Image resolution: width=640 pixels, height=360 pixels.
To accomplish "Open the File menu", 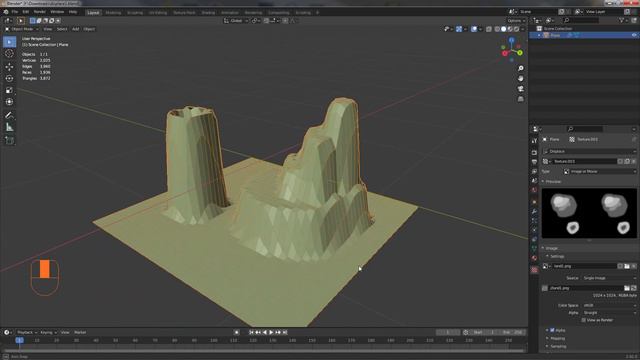I will 15,12.
